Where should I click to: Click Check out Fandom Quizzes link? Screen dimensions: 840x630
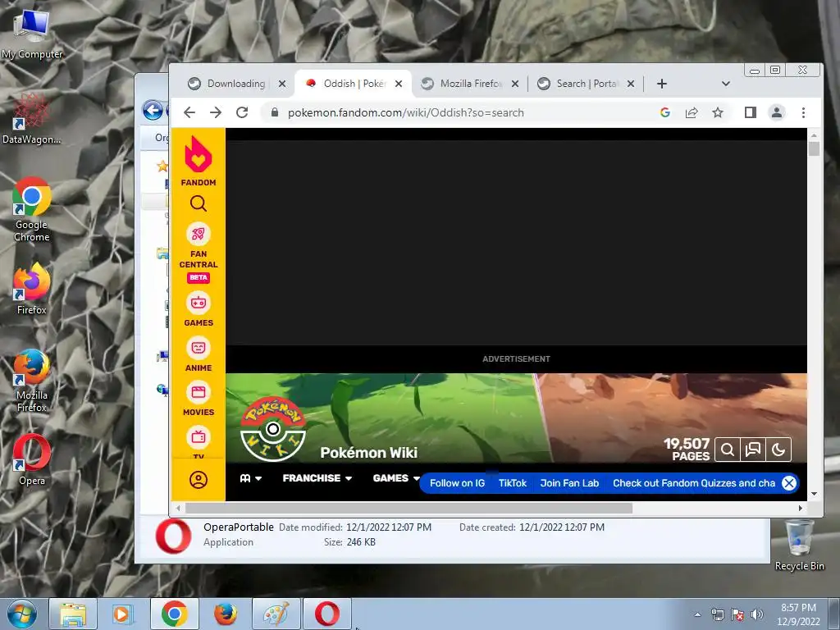pyautogui.click(x=694, y=483)
